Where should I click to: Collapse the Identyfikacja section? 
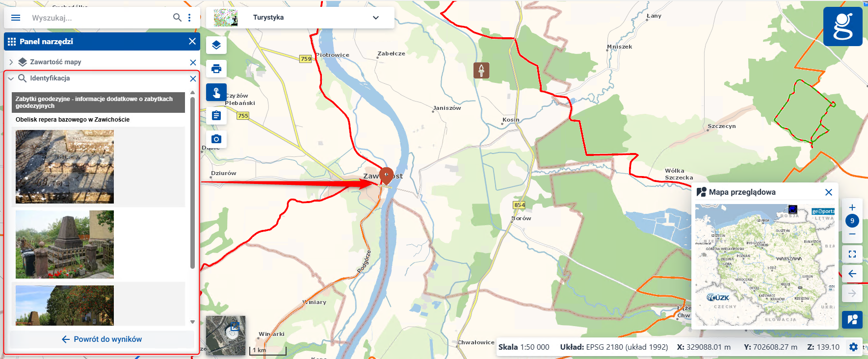tap(11, 78)
